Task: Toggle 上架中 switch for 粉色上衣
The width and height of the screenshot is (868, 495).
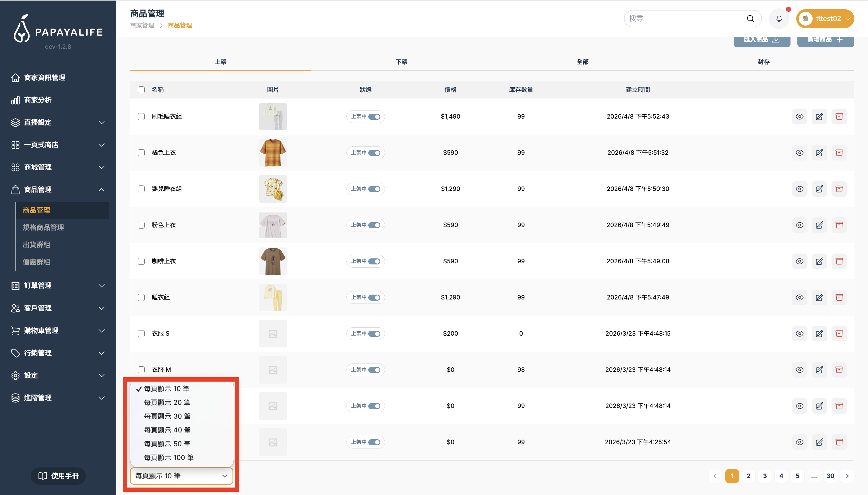Action: click(x=374, y=225)
